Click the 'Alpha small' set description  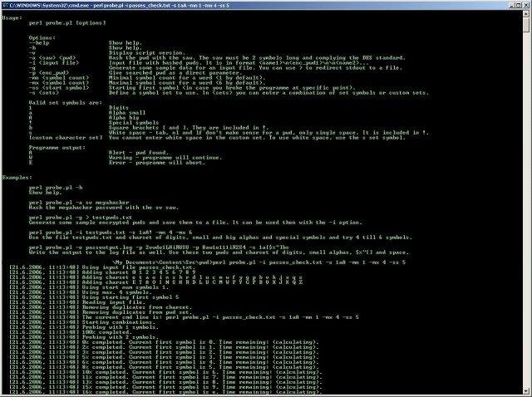point(127,113)
